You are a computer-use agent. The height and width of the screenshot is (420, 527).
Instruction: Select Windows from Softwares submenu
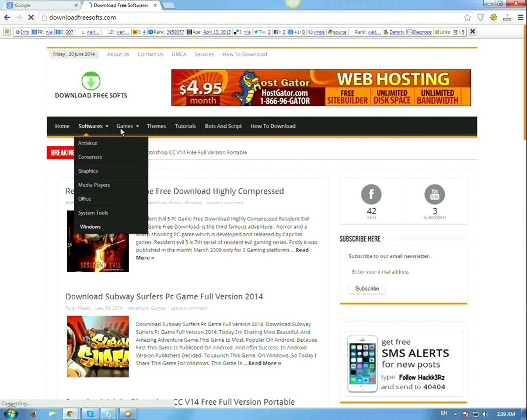[111, 227]
